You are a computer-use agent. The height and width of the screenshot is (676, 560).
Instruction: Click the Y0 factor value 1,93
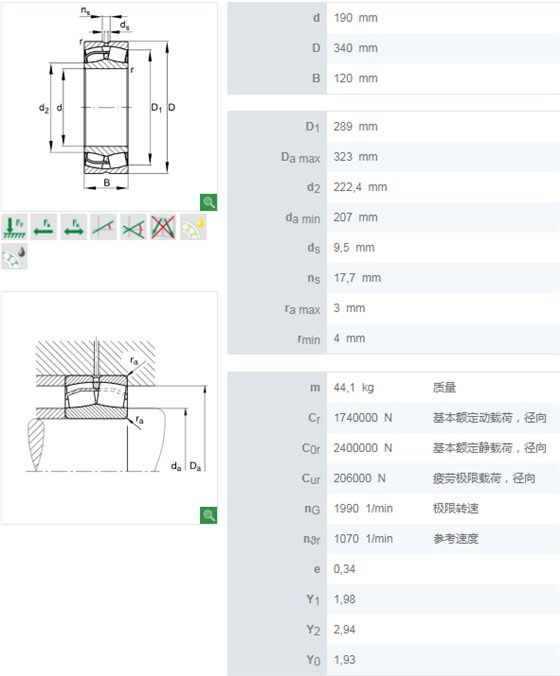(x=344, y=660)
